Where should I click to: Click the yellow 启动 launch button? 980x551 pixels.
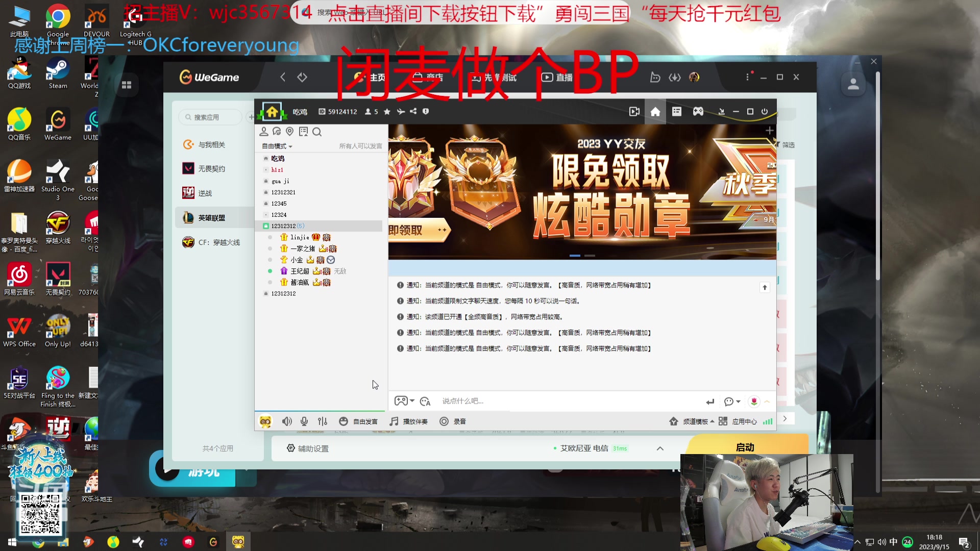[745, 447]
